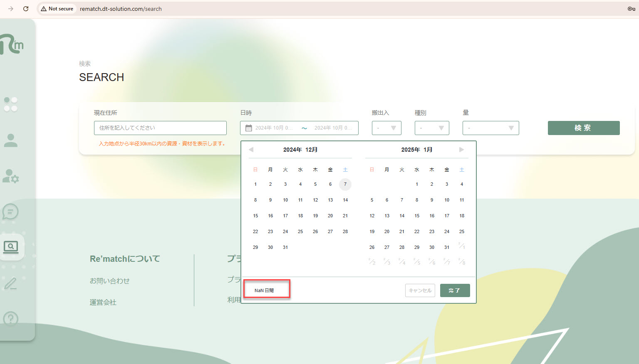This screenshot has height=364, width=639.
Task: Click the Re'match logo in sidebar
Action: tap(12, 44)
